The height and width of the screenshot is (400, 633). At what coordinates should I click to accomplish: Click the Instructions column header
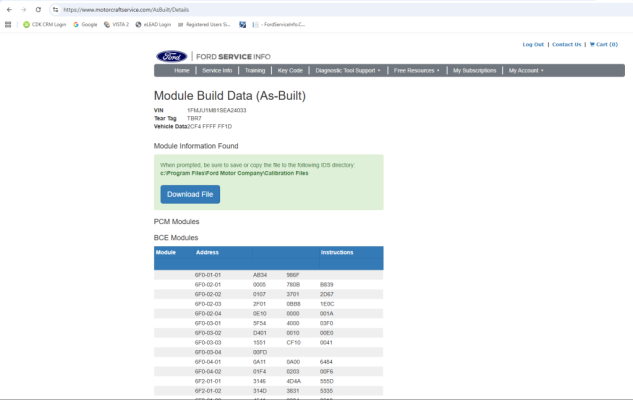tap(337, 252)
